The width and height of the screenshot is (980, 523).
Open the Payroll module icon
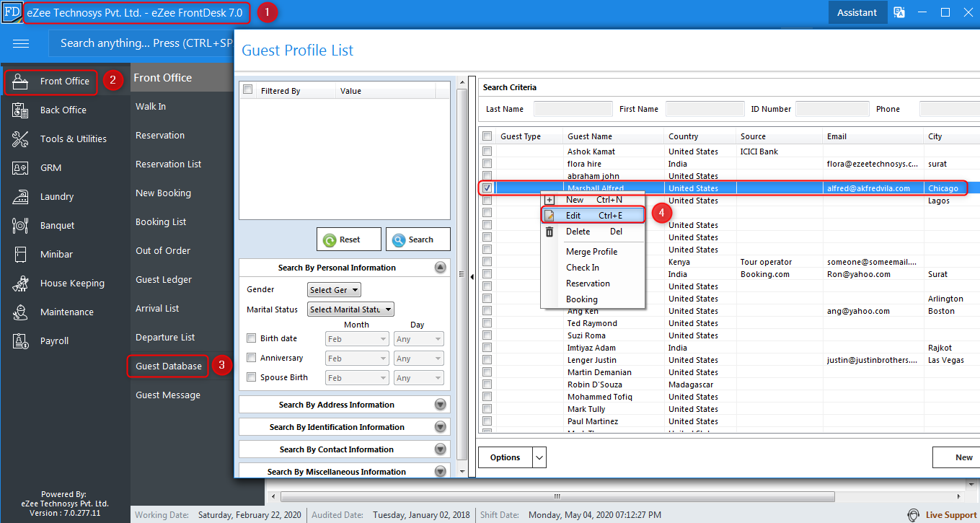(20, 341)
